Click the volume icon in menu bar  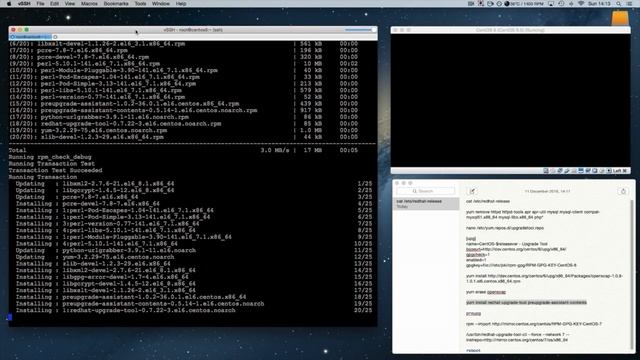pyautogui.click(x=571, y=4)
